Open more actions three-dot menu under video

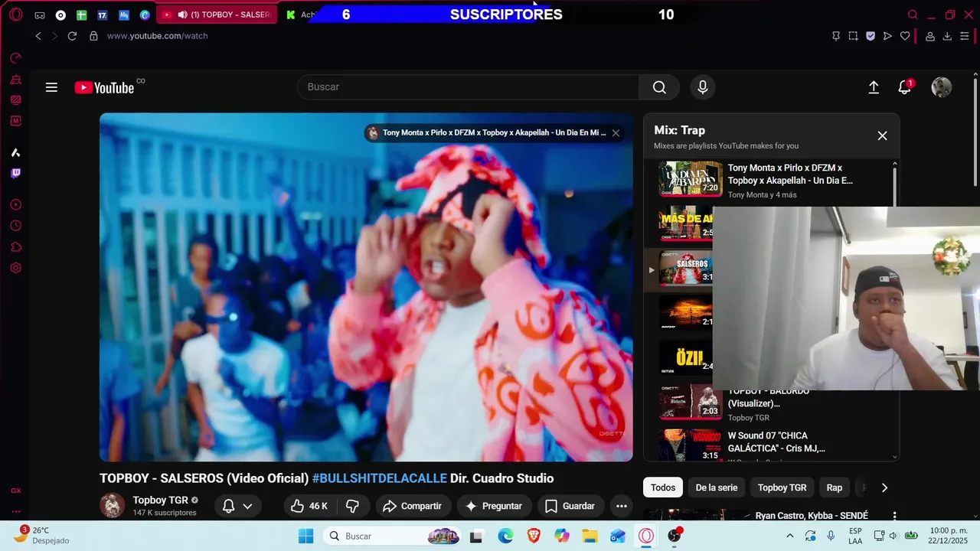tap(622, 506)
